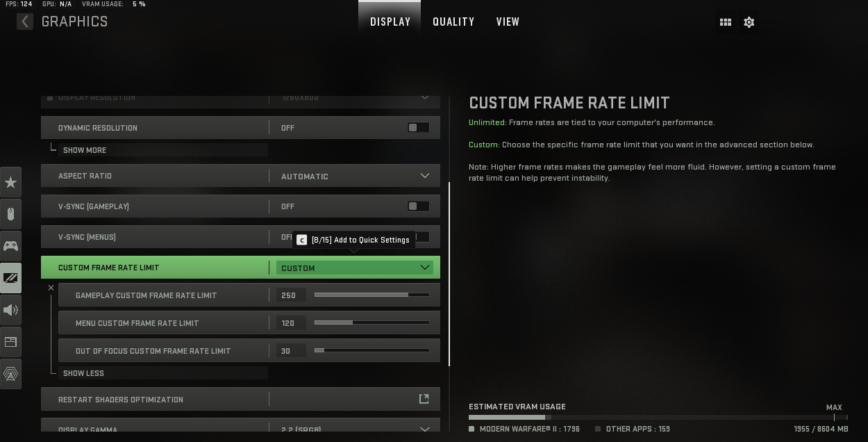Click the grid menu icon at top
The image size is (868, 442).
point(726,22)
